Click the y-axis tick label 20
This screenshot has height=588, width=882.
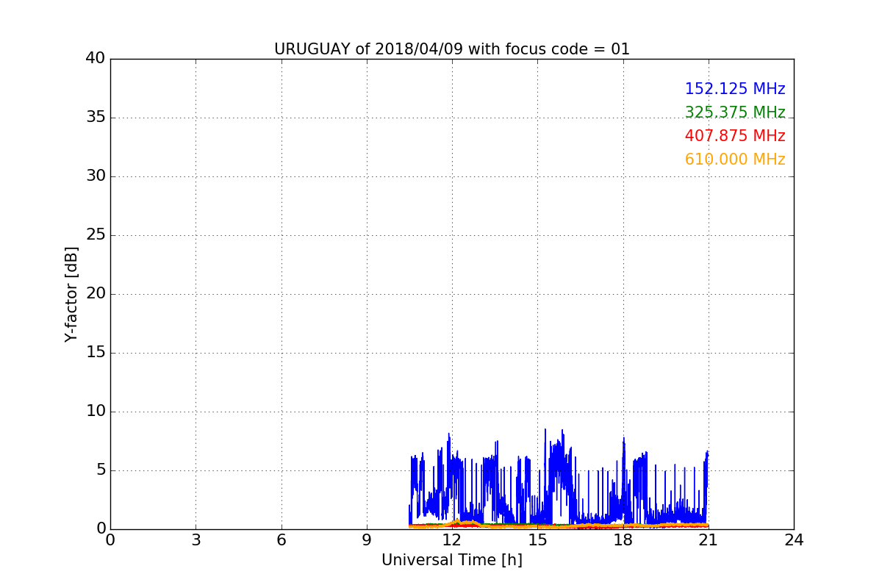click(x=96, y=294)
